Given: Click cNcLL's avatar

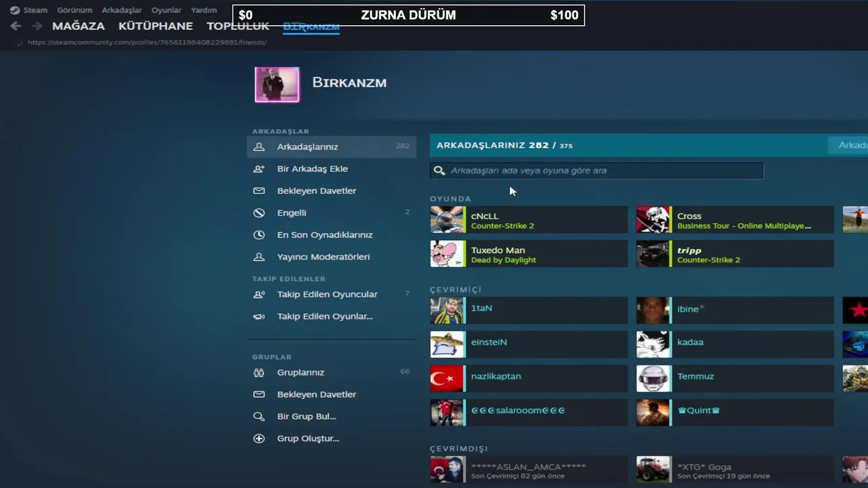Looking at the screenshot, I should tap(447, 220).
